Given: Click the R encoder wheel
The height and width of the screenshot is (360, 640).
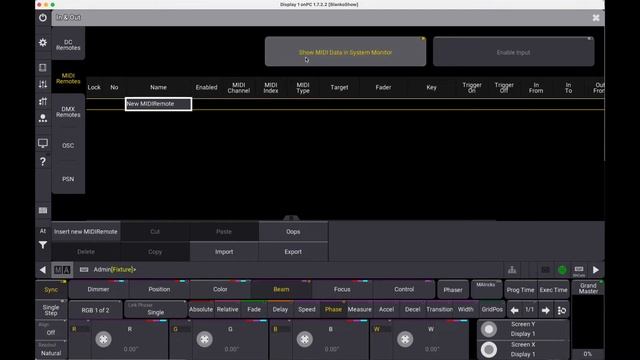Looking at the screenshot, I should click(x=103, y=339).
